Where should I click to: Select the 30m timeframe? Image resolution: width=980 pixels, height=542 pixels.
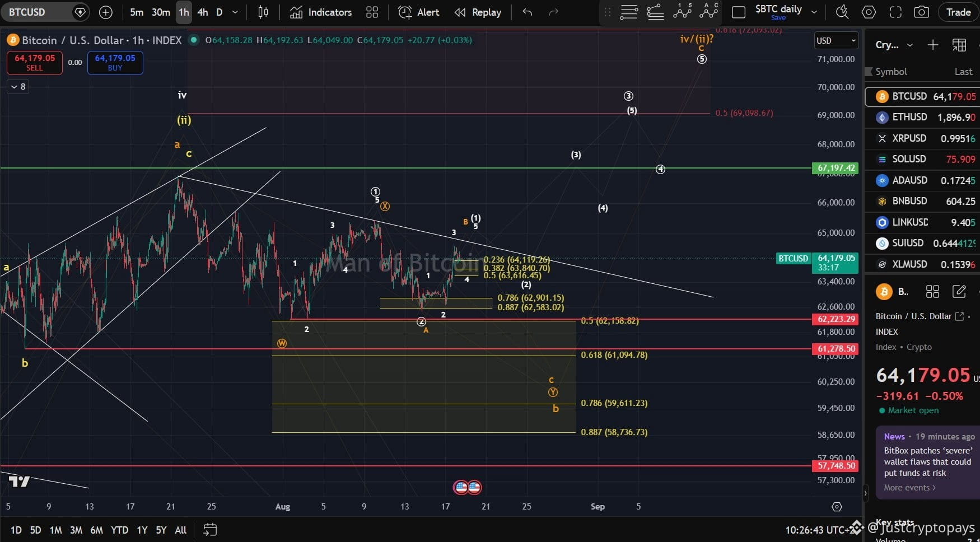pos(161,12)
